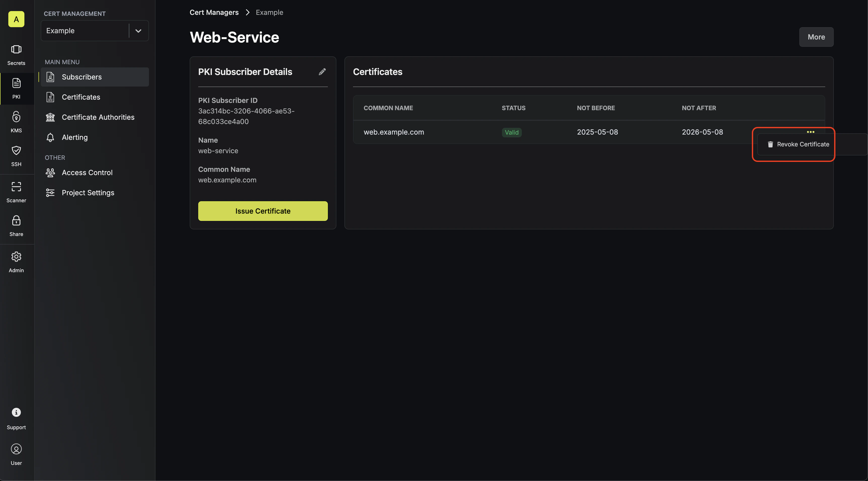Choose Revoke Certificate from the popup menu
This screenshot has height=481, width=868.
(x=803, y=144)
